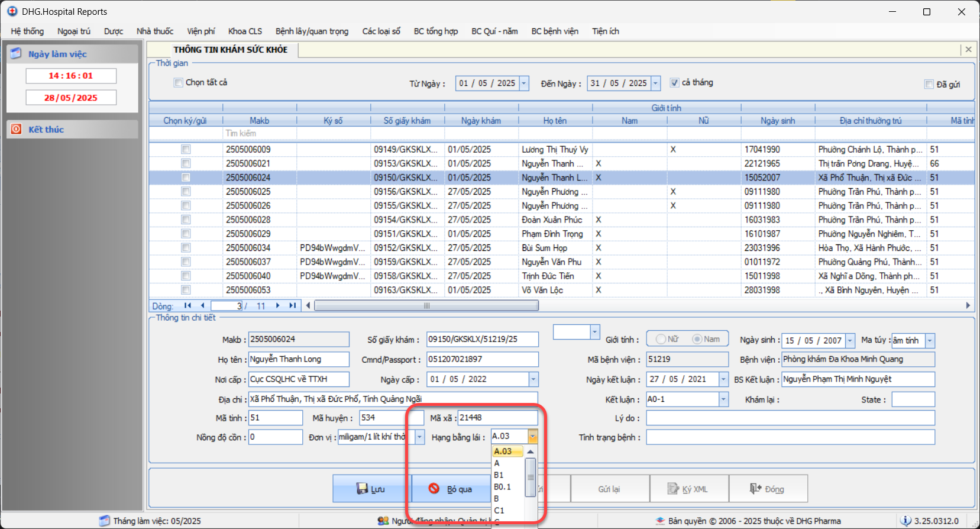Click the Ký XML document icon
The height and width of the screenshot is (529, 980).
[673, 489]
